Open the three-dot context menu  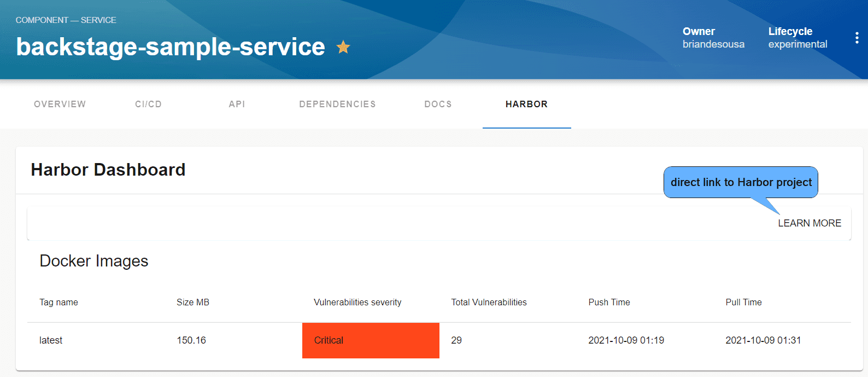[857, 38]
